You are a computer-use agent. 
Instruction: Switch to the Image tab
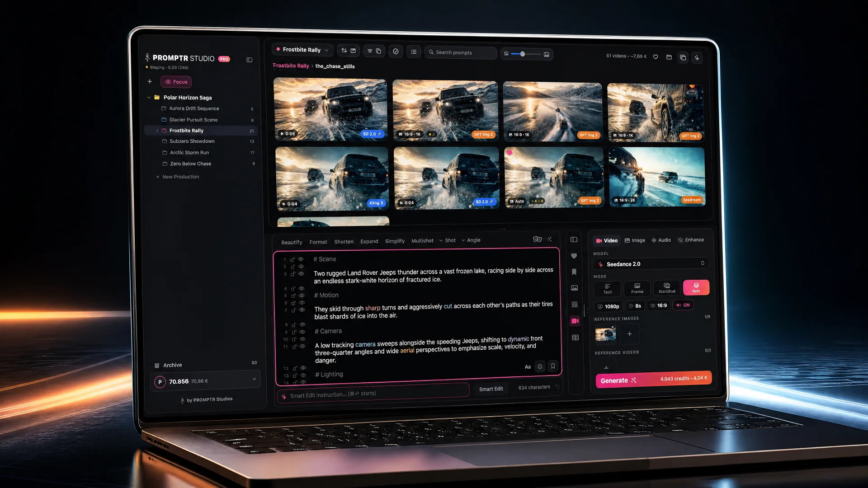pyautogui.click(x=635, y=240)
